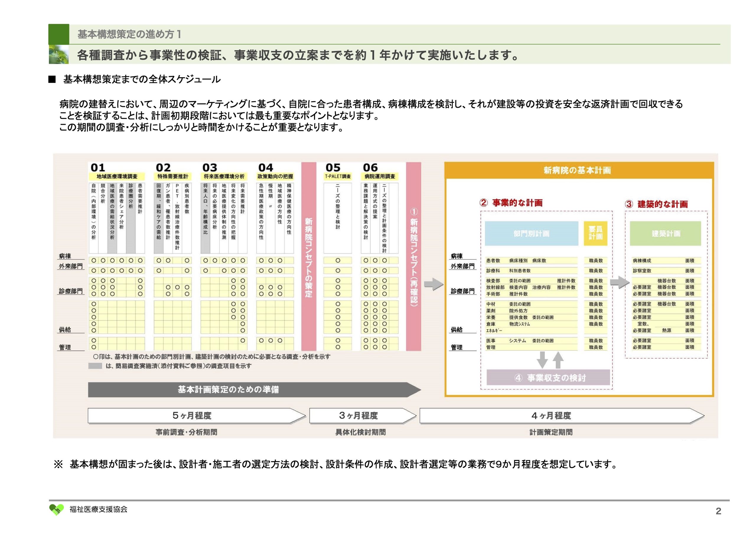Click the 03 将来医療環境分析 heading
The height and width of the screenshot is (534, 756).
(x=224, y=172)
